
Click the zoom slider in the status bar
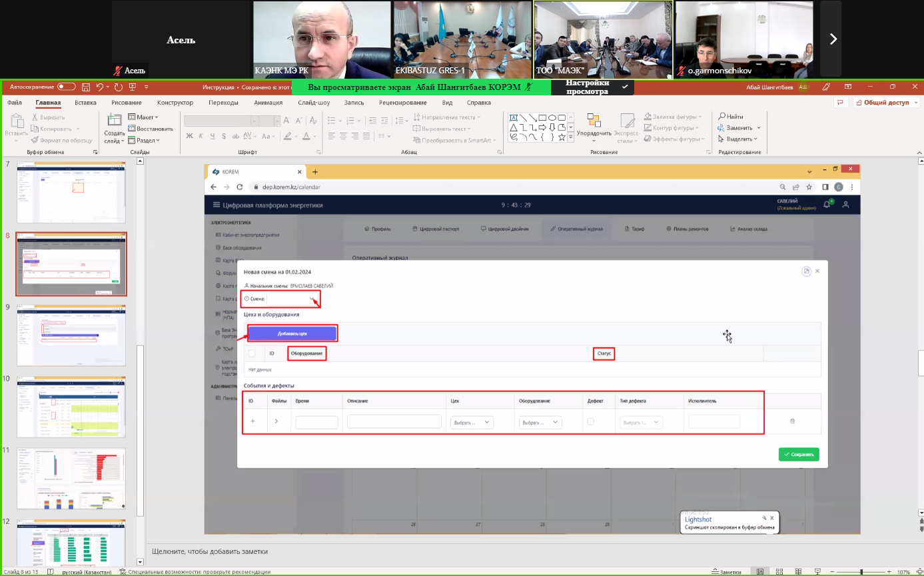coord(861,572)
